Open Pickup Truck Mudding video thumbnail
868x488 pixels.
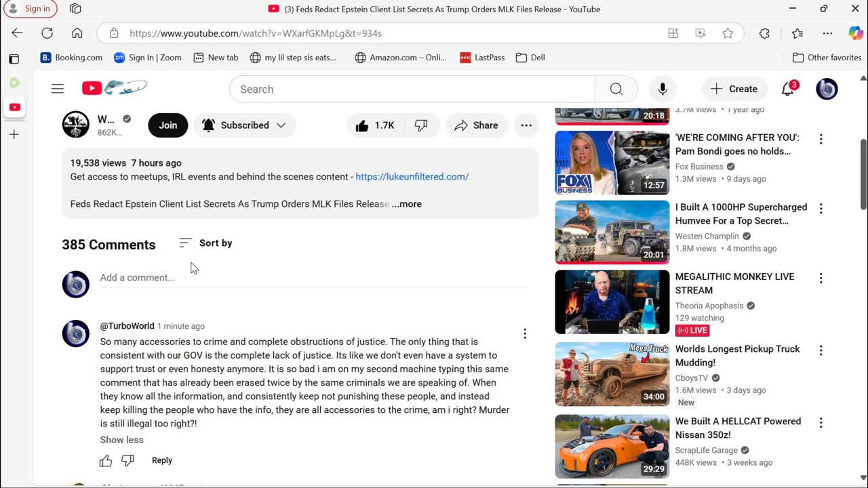[612, 374]
